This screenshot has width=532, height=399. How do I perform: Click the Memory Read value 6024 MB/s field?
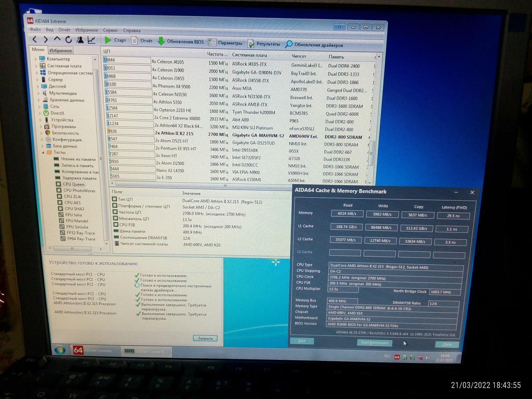(347, 213)
